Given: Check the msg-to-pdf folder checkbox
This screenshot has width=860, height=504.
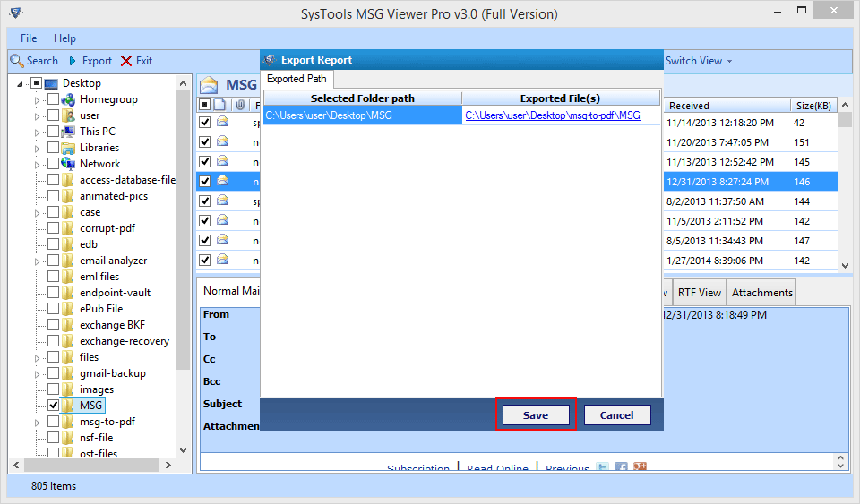Looking at the screenshot, I should 53,422.
